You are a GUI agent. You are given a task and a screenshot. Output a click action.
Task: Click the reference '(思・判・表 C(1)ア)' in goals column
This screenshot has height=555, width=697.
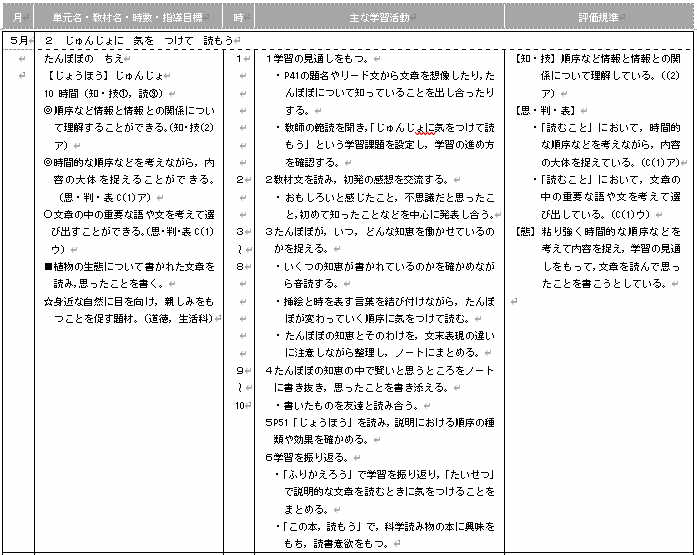[x=104, y=197]
